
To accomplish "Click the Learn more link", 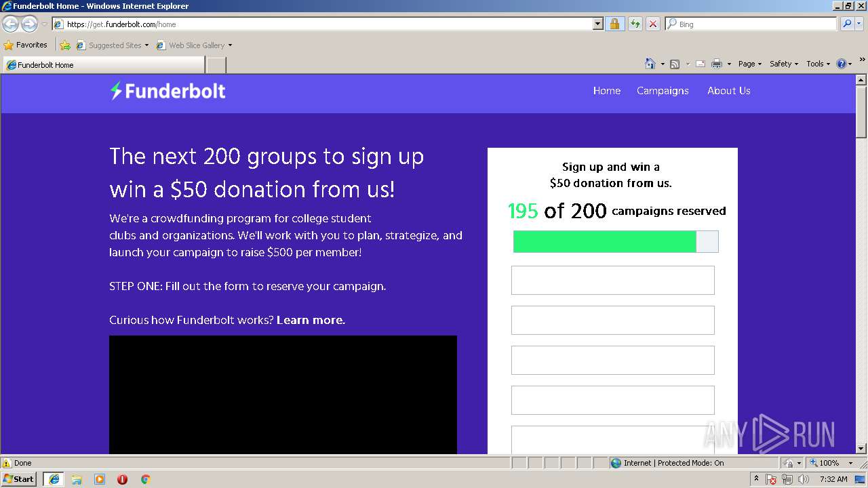I will click(x=311, y=320).
